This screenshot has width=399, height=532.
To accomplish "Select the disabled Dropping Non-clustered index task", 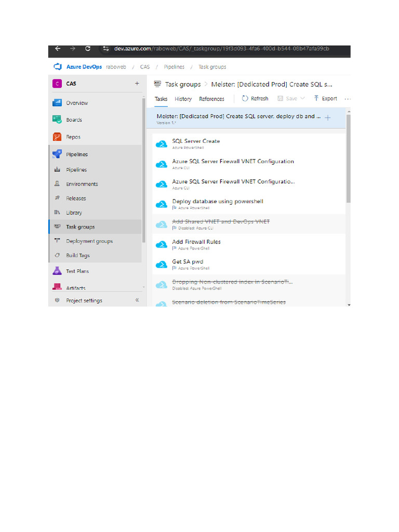I will (249, 285).
